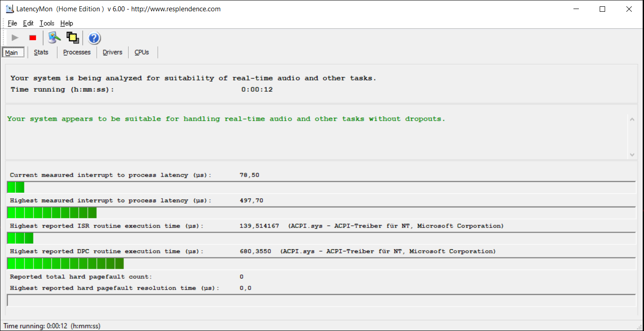Screen dimensions: 644x331
Task: Switch to the Main tab
Action: (11, 52)
